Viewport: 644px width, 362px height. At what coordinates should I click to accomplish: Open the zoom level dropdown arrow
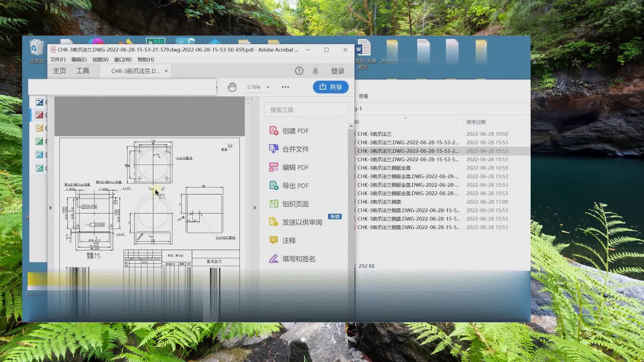(x=268, y=87)
